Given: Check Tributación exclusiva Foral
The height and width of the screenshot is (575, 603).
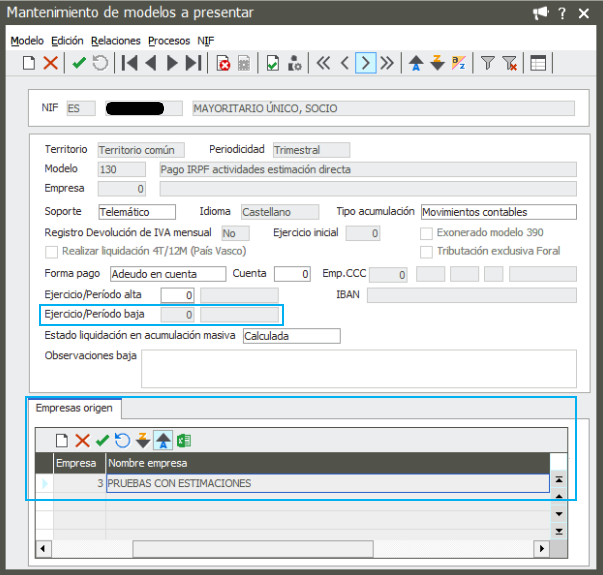Looking at the screenshot, I should [x=427, y=251].
